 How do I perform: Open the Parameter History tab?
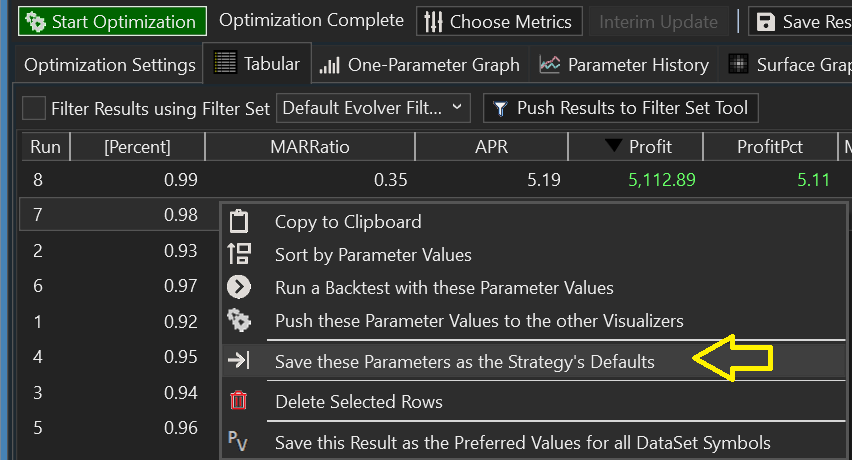tap(625, 65)
